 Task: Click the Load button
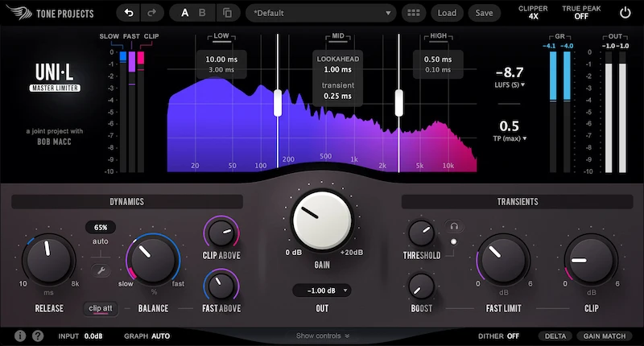447,13
